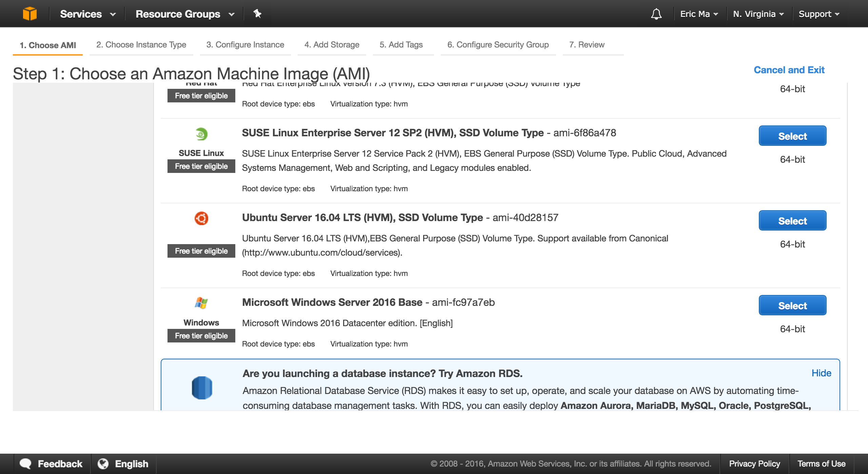Viewport: 868px width, 474px height.
Task: Change region from N. Virginia dropdown
Action: (x=758, y=14)
